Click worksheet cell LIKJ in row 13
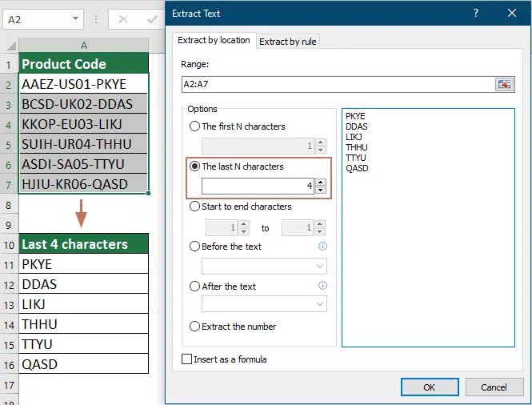This screenshot has width=532, height=405. [x=84, y=304]
